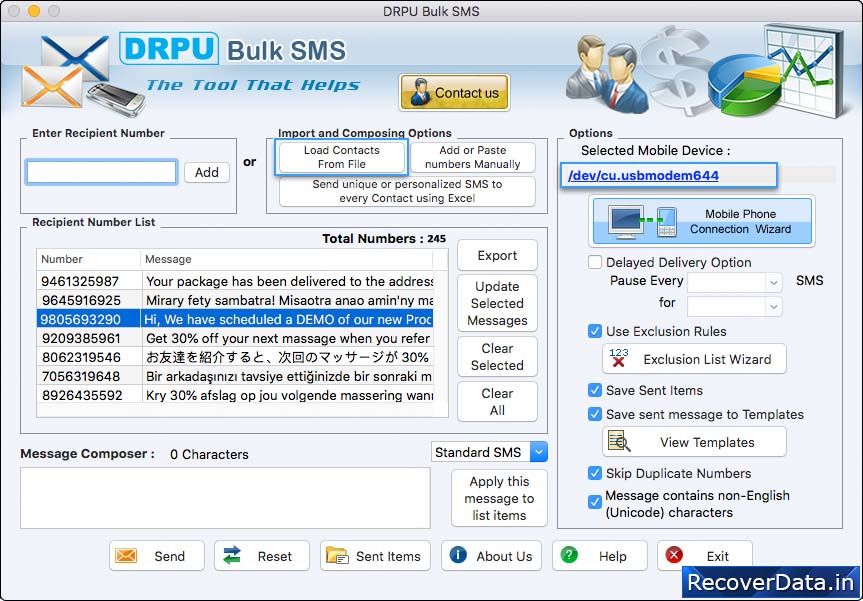Click message starting 'Kry 30% afslag'
The image size is (863, 601).
click(290, 395)
